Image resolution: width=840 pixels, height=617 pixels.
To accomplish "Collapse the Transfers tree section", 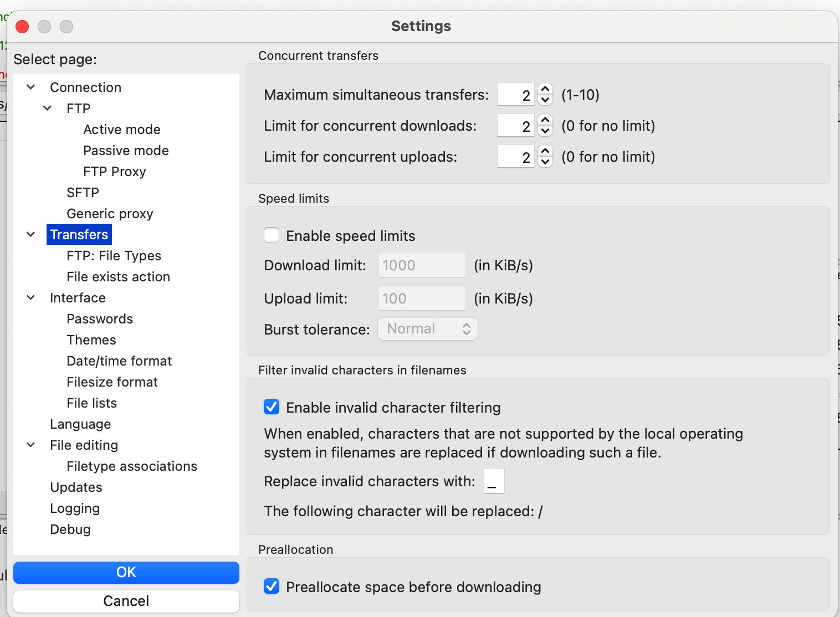I will [x=31, y=235].
